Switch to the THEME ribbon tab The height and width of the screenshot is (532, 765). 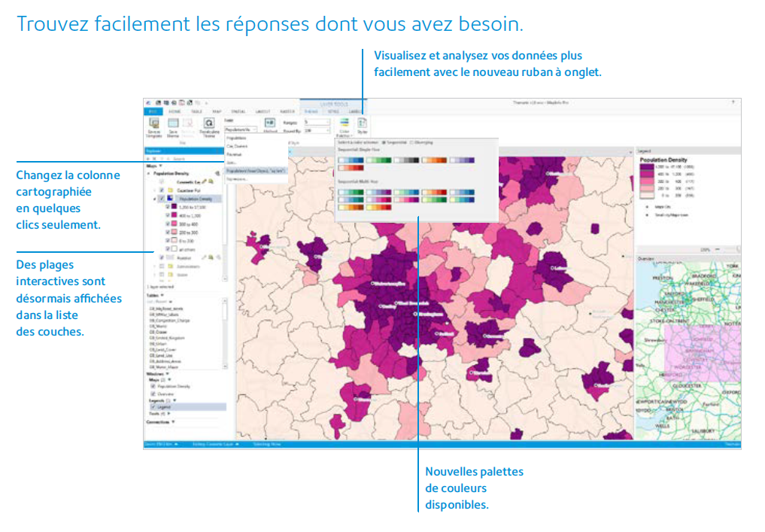311,112
